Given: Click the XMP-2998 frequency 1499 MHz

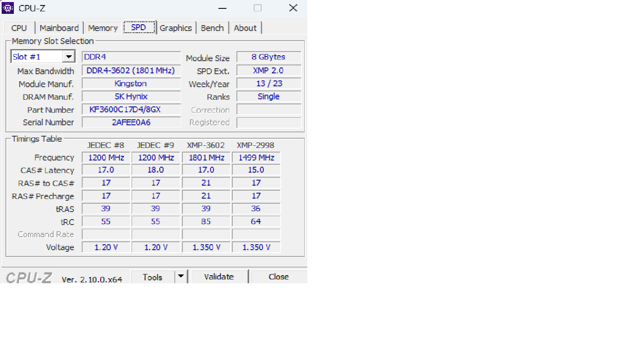Looking at the screenshot, I should tap(256, 158).
